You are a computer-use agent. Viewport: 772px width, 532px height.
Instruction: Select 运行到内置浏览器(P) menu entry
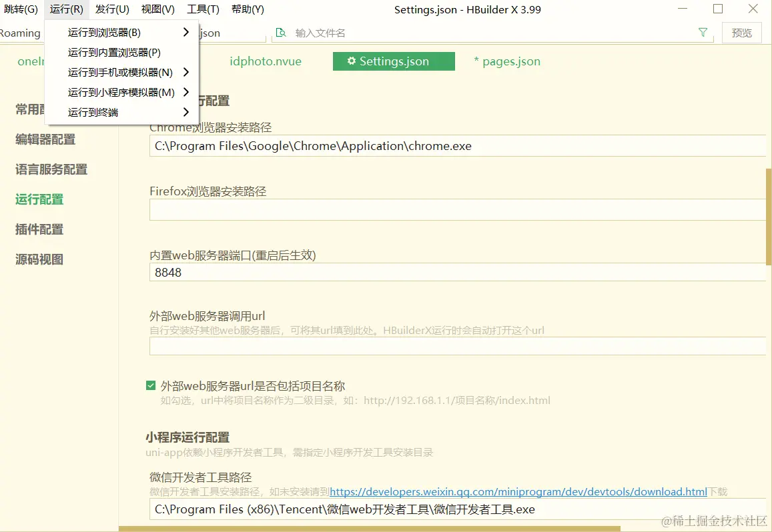click(x=121, y=52)
